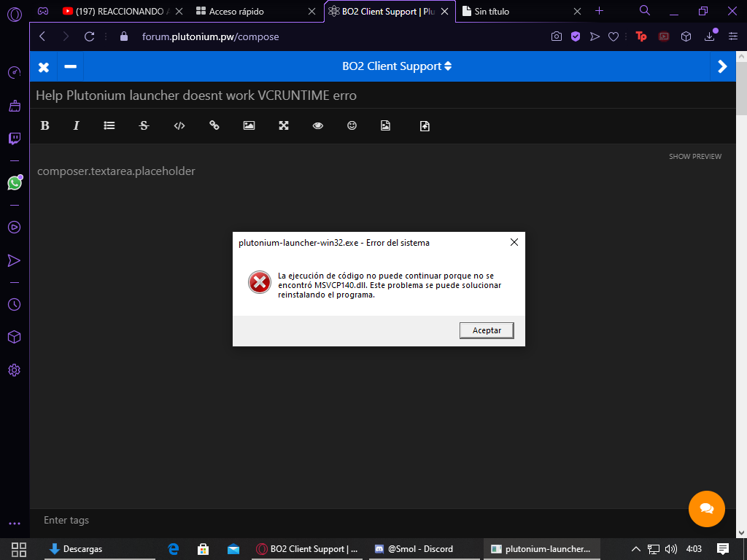Discard the post with the composer X icon
The height and width of the screenshot is (560, 747).
[x=43, y=67]
